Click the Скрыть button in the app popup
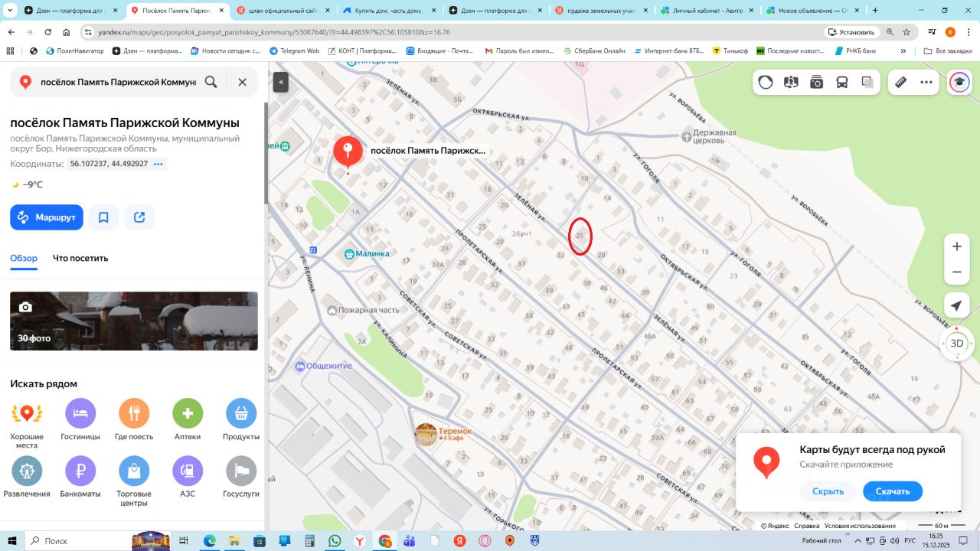 [x=828, y=491]
